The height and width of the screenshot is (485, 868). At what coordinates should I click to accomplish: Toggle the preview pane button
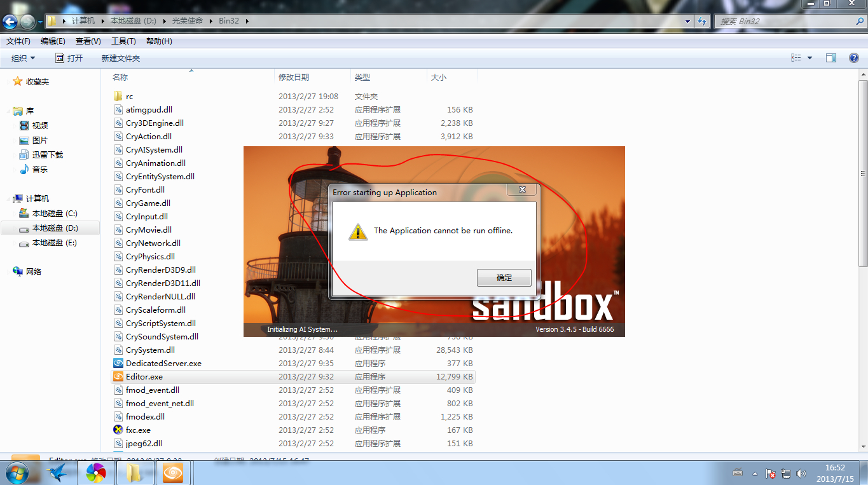click(x=831, y=58)
